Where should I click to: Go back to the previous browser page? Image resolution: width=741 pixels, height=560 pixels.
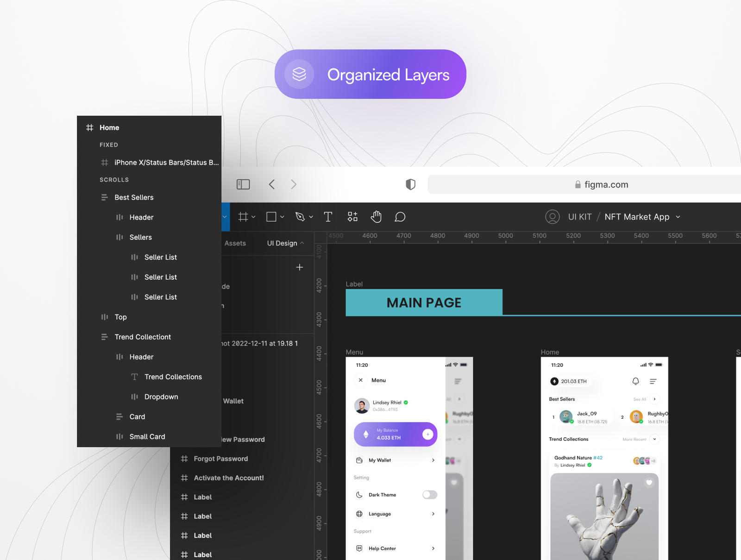[272, 184]
